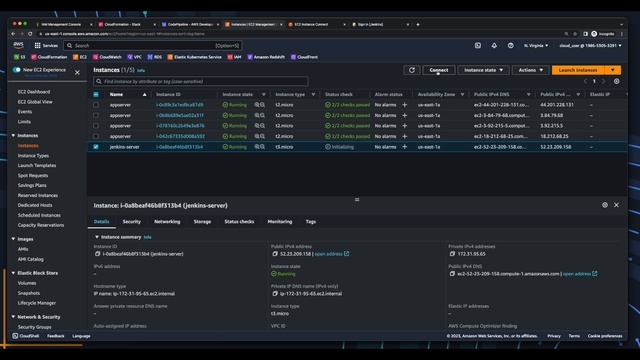
Task: Open EC2 Dashboard in the sidebar
Action: [x=34, y=92]
